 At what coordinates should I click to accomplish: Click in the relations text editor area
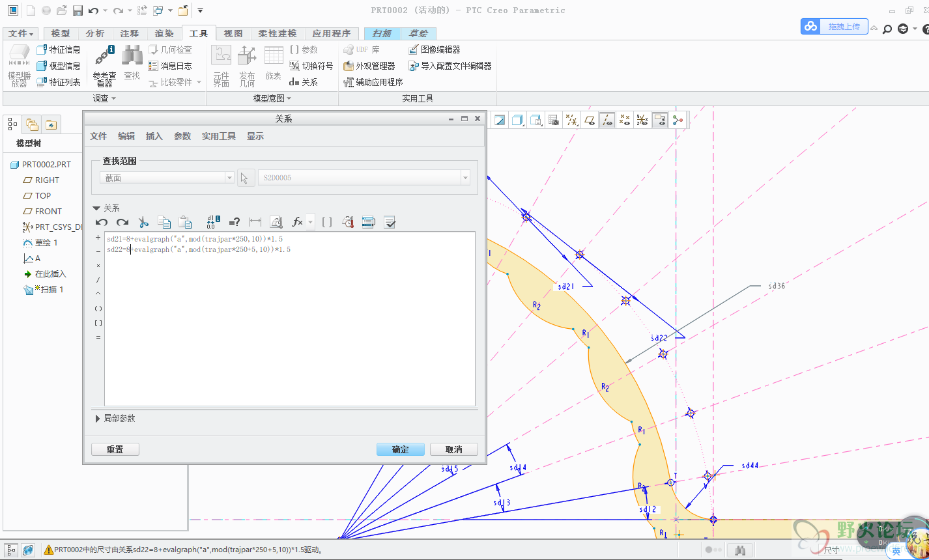pyautogui.click(x=290, y=319)
